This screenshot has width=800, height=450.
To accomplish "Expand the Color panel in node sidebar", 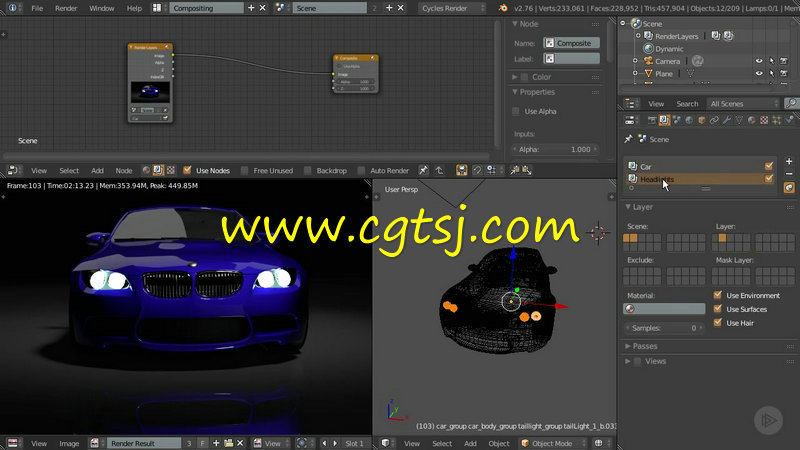I will [514, 77].
